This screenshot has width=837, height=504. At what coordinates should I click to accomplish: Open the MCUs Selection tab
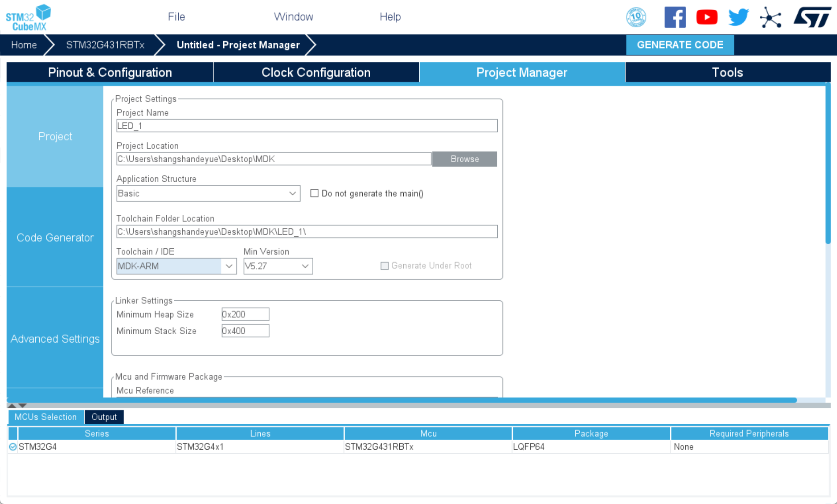click(45, 417)
